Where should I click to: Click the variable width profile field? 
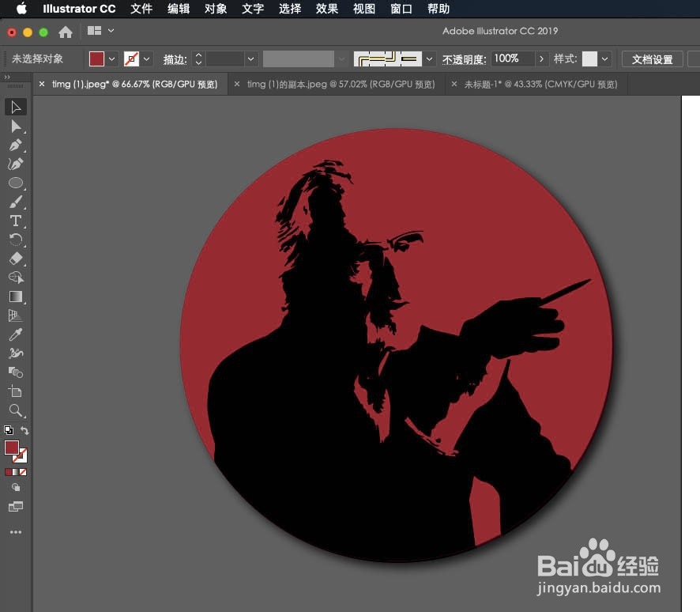click(298, 59)
